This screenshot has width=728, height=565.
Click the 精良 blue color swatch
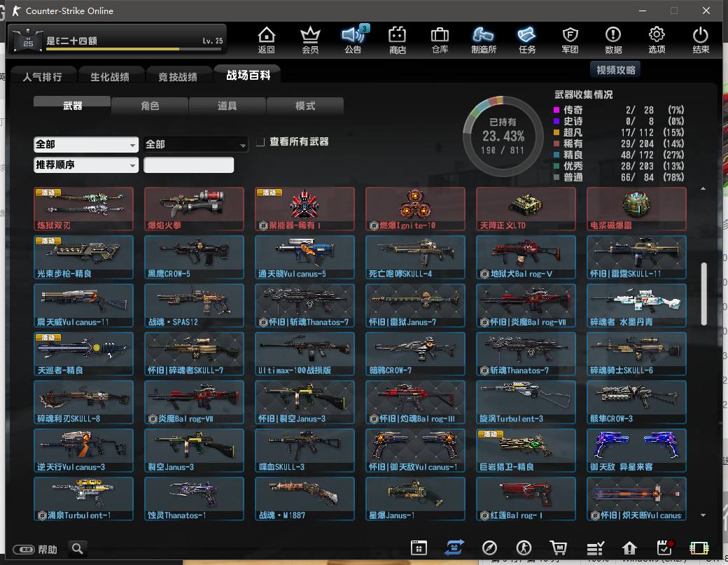coord(556,155)
